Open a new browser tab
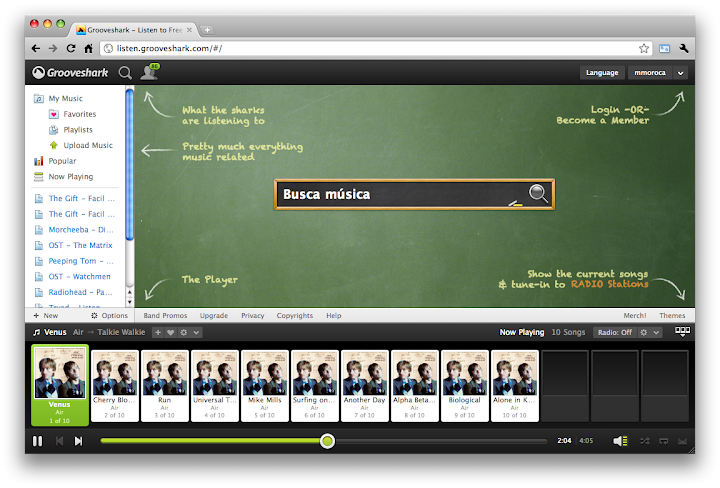720x488 pixels. click(x=208, y=30)
